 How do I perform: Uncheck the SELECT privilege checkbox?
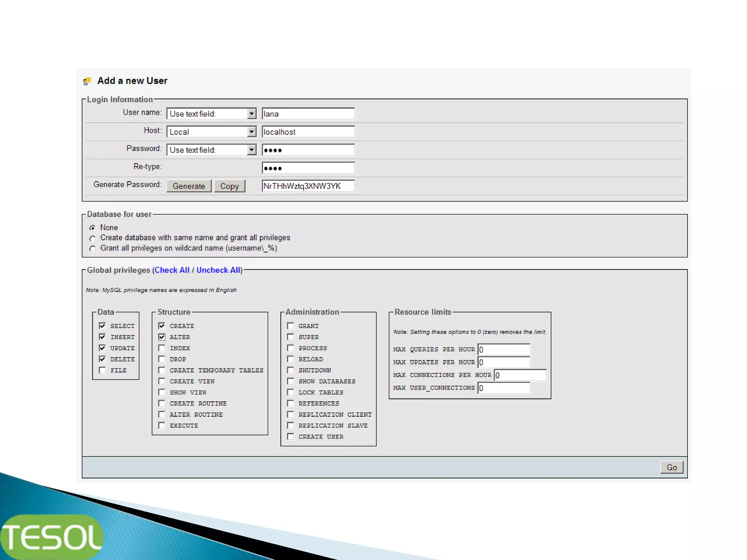coord(102,326)
